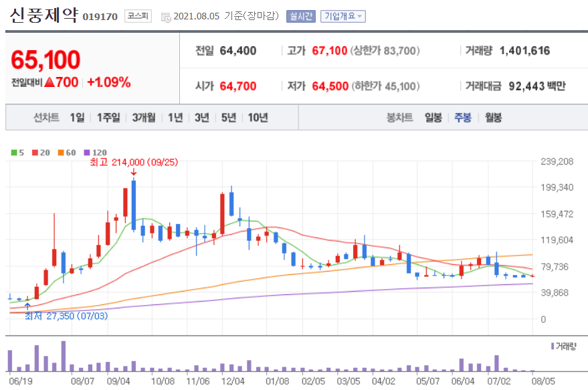Click the 전일 value 64,400
Screen dimensions: 588x390
[x=238, y=51]
